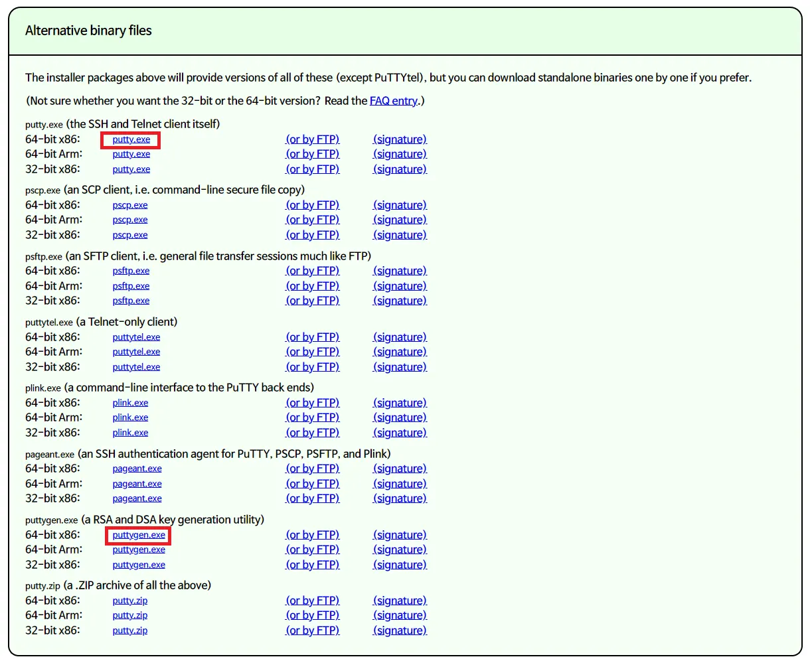This screenshot has height=661, width=812.
Task: Open signature for 64-bit x86 plink.exe
Action: pyautogui.click(x=400, y=403)
